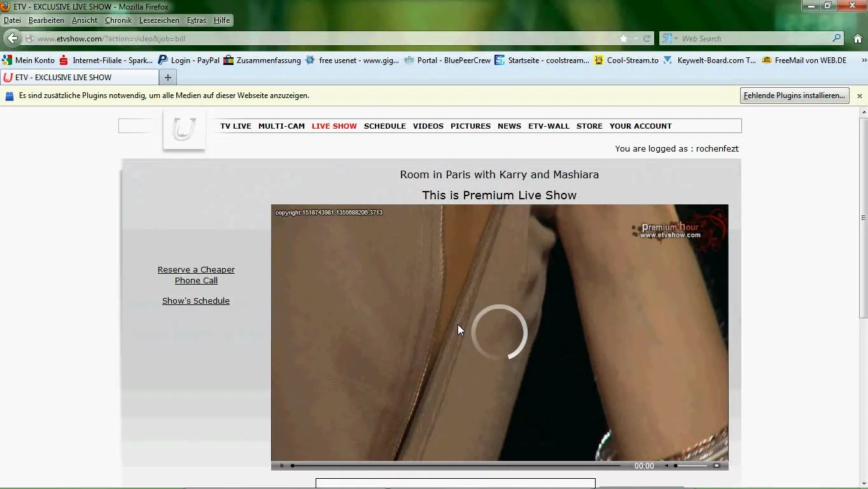
Task: Click the video player volume slider
Action: tap(690, 465)
